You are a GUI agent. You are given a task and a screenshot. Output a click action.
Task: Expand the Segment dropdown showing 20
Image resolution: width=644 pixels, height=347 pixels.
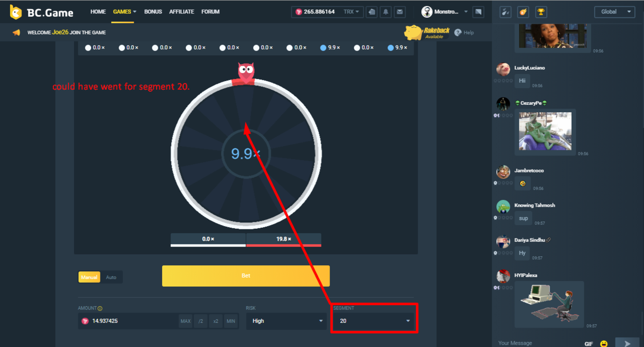click(374, 321)
